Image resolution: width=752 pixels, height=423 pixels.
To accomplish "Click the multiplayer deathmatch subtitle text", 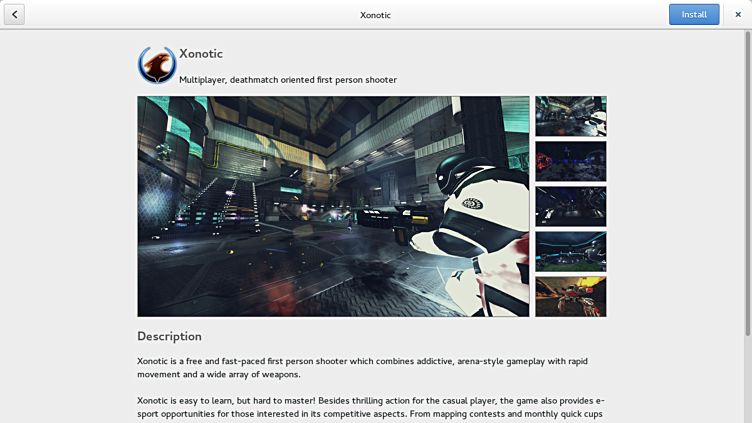I will pyautogui.click(x=288, y=80).
